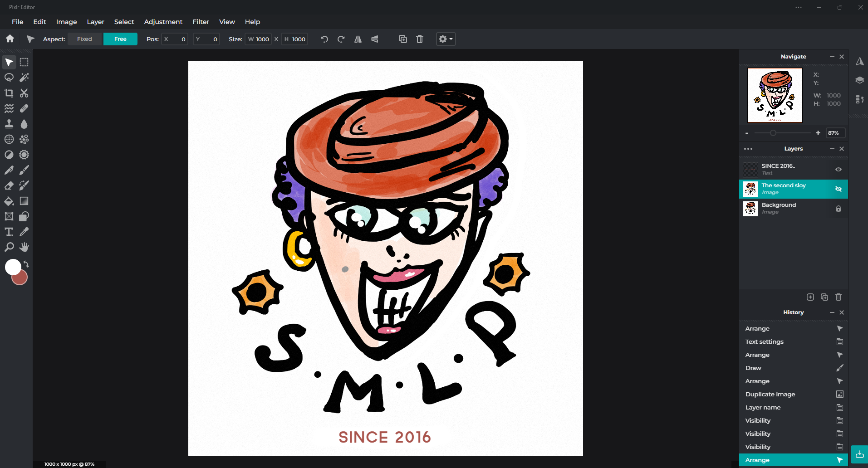Adjust the Navigate zoom slider
868x468 pixels.
773,133
